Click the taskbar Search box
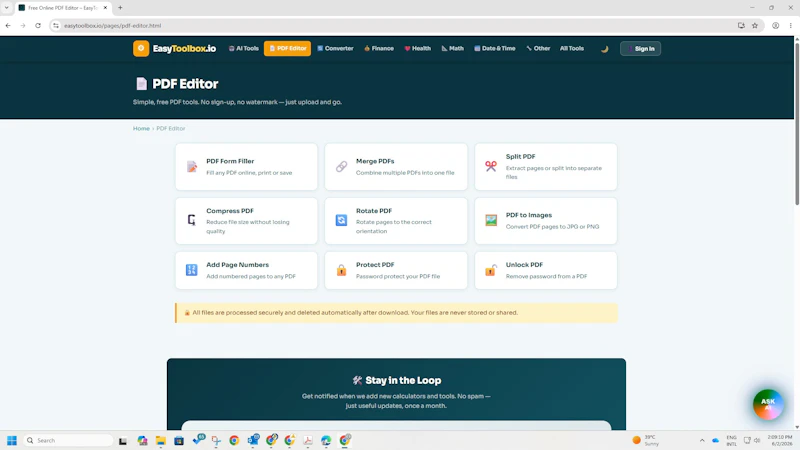 coord(68,440)
